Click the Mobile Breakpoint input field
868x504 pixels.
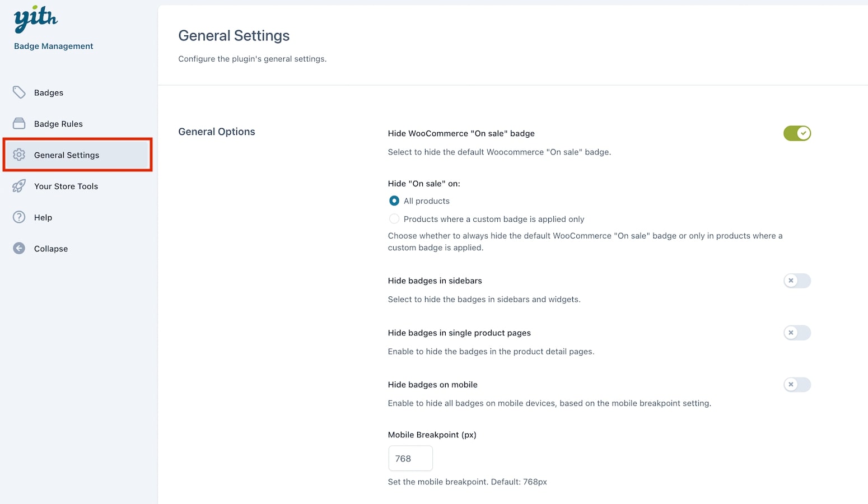pos(410,459)
